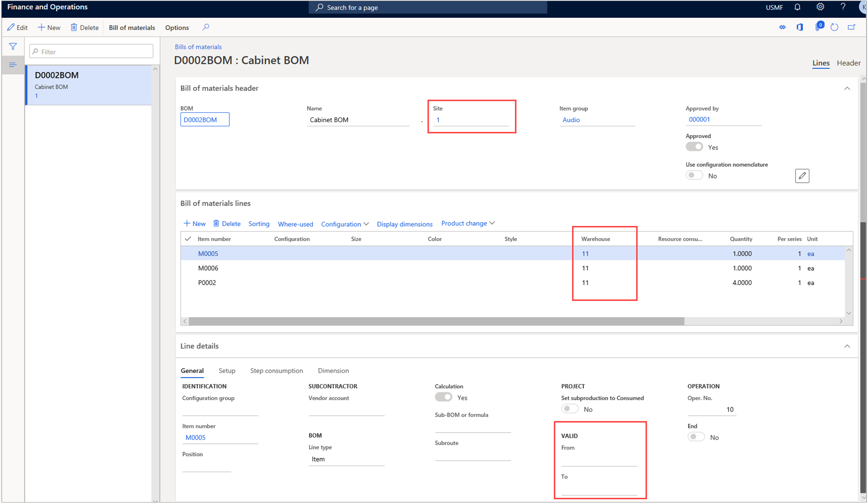The image size is (868, 503).
Task: Open the M0005 item number link in grid
Action: coord(208,254)
